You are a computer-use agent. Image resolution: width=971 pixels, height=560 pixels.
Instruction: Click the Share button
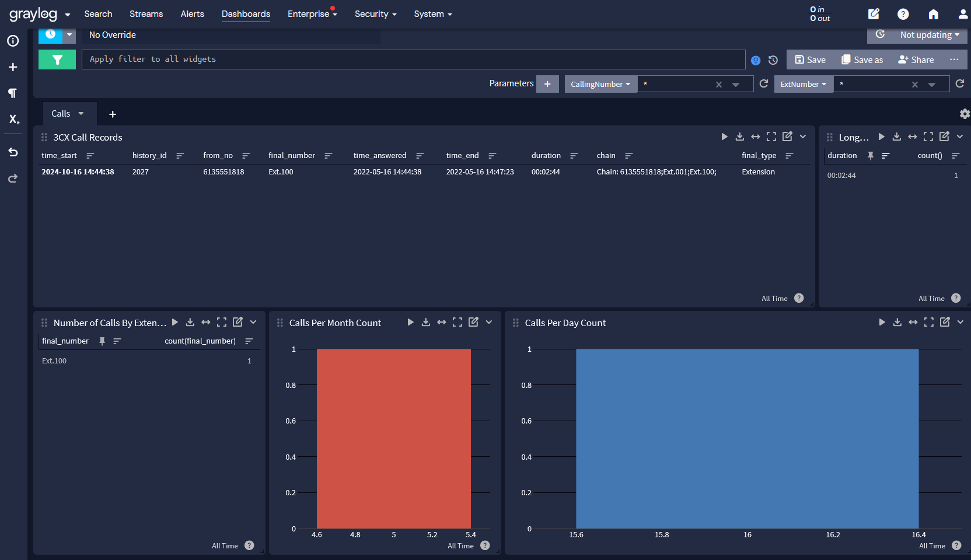click(916, 60)
